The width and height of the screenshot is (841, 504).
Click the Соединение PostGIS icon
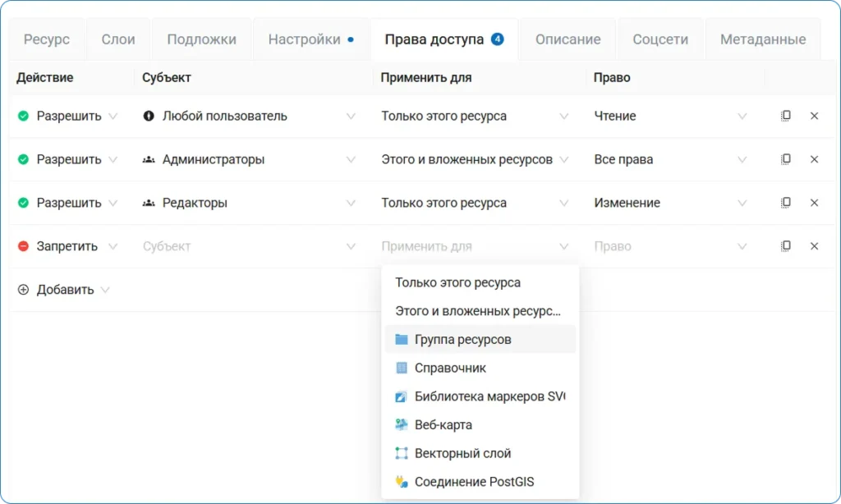403,482
